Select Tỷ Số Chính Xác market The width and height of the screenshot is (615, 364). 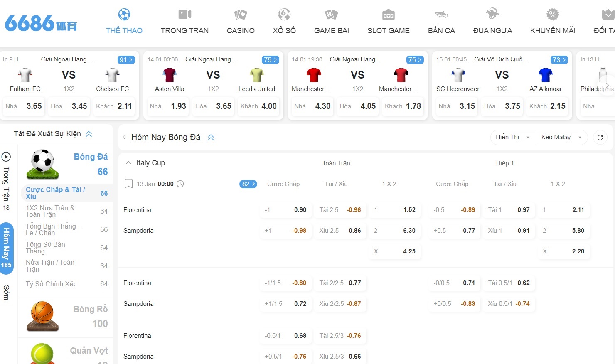[66, 284]
